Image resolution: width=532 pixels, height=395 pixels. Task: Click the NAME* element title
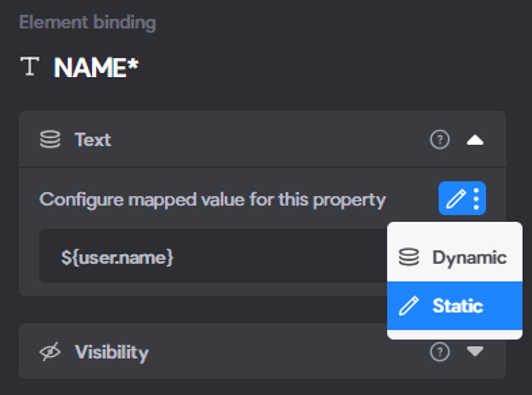click(96, 67)
